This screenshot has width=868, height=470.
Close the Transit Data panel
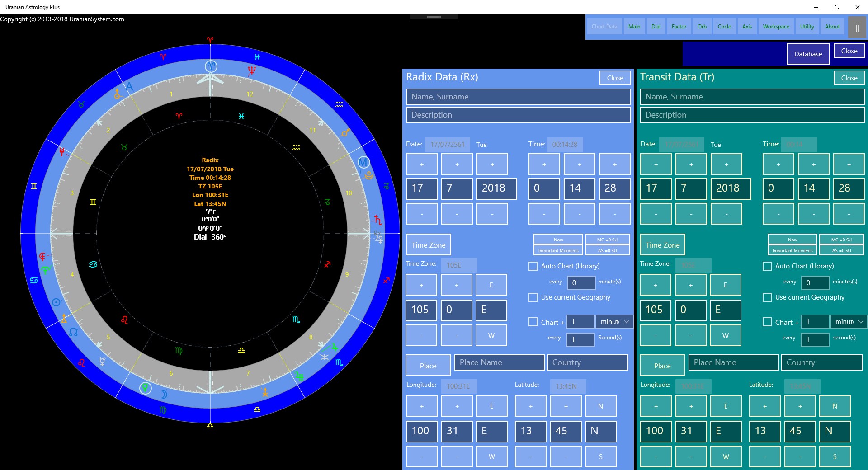pyautogui.click(x=849, y=78)
